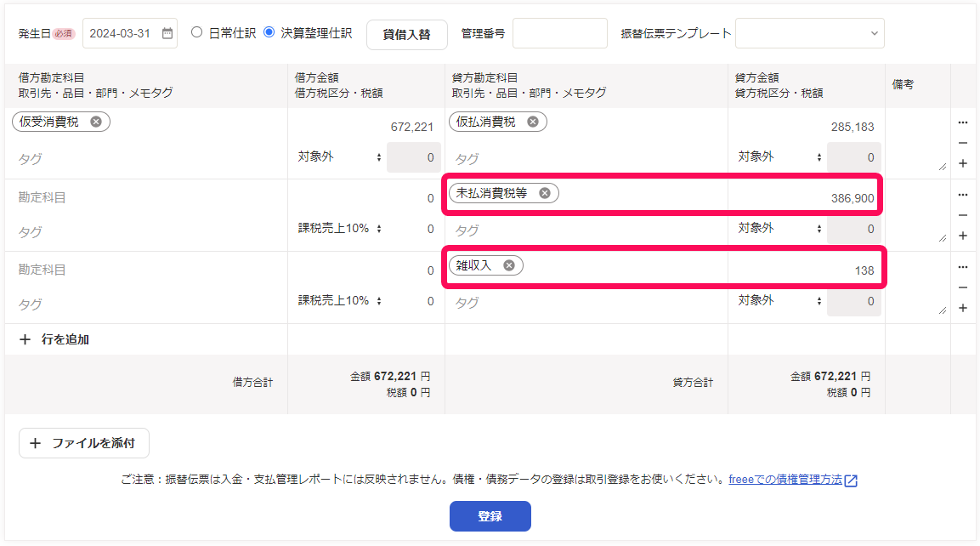Click 行を追加 to add a row
Viewport: 980px width, 546px height.
point(54,339)
